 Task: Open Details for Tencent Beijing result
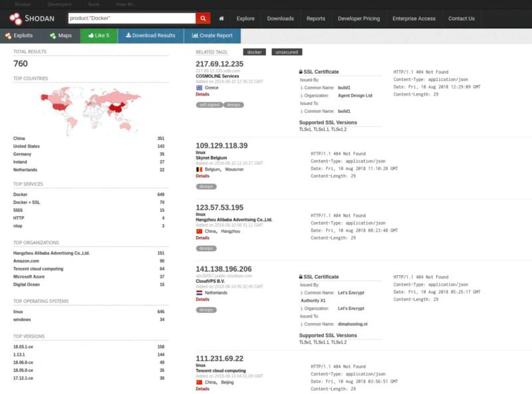pyautogui.click(x=203, y=389)
